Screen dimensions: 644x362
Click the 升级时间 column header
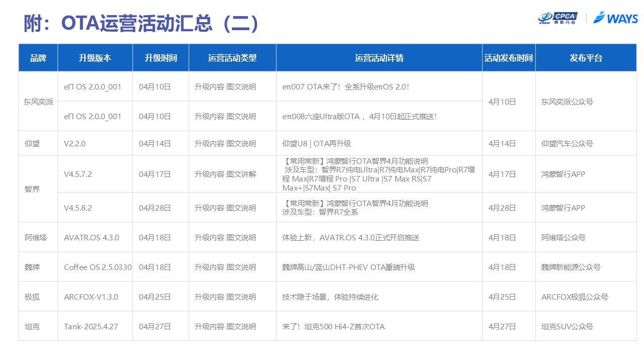pyautogui.click(x=161, y=58)
